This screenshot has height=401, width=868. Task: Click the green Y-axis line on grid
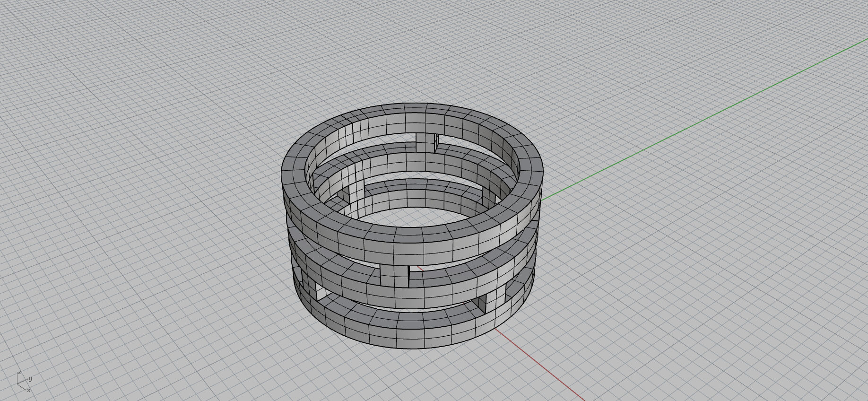[x=704, y=120]
